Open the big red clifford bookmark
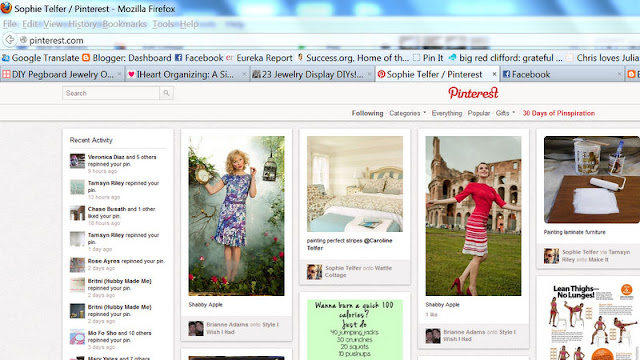Image resolution: width=640 pixels, height=360 pixels. 505,58
